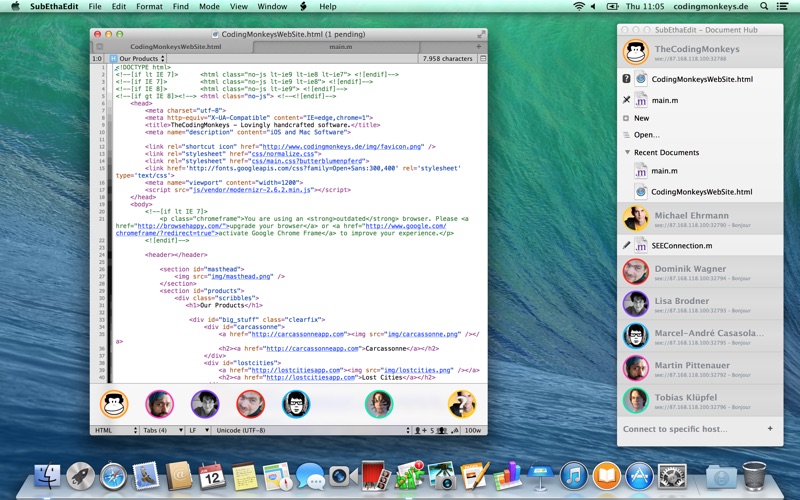800x500 pixels.
Task: Open Safari from the Dock
Action: [x=113, y=476]
